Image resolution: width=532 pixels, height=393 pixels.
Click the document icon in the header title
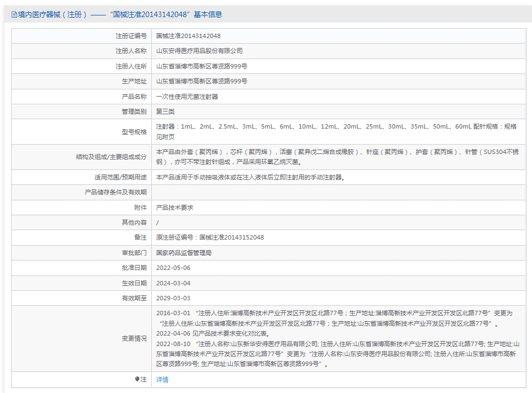pyautogui.click(x=14, y=14)
